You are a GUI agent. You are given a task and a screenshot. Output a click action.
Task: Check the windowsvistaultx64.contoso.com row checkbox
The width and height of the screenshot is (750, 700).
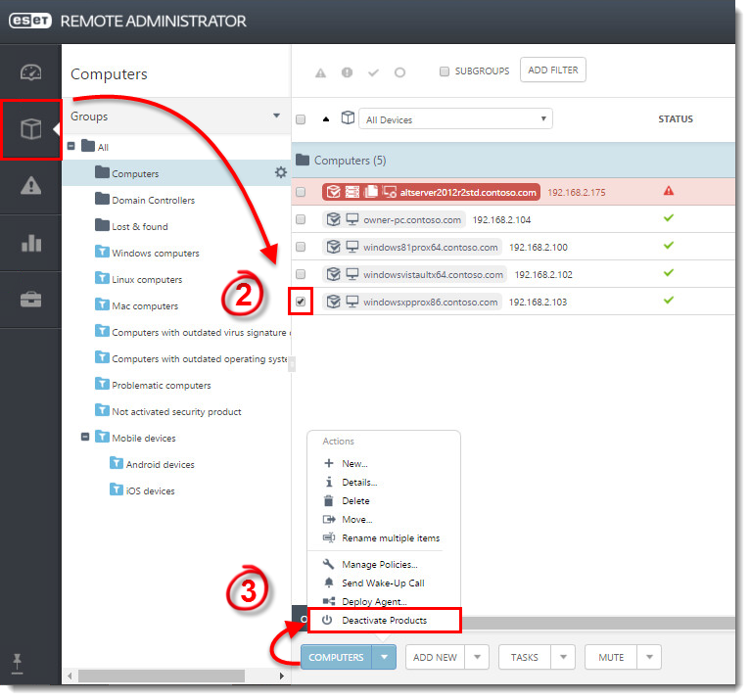[x=301, y=274]
